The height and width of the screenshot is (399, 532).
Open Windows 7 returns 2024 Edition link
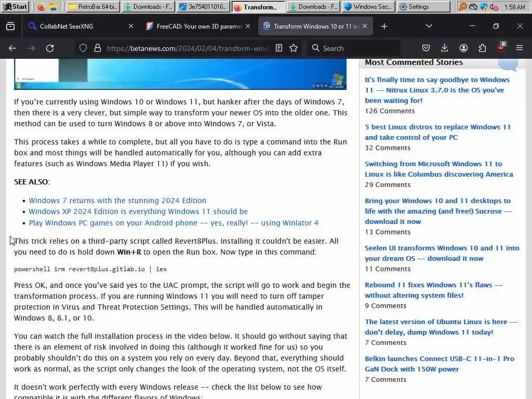point(117,201)
